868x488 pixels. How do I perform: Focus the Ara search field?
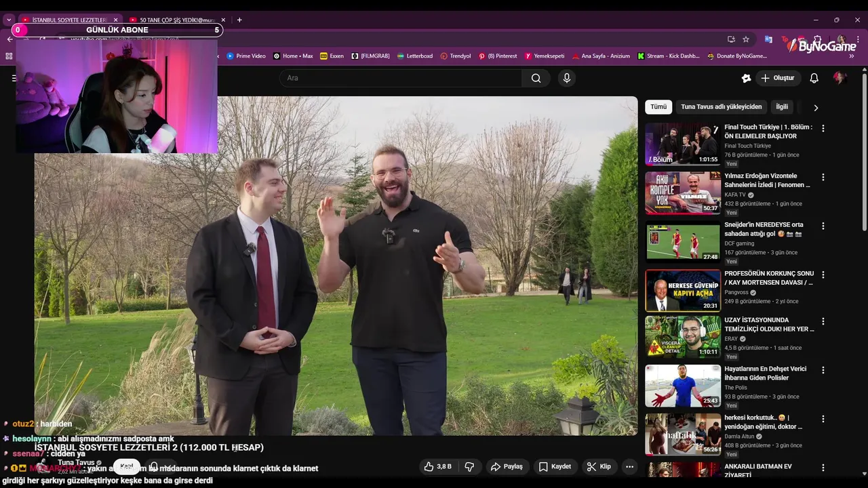click(401, 78)
